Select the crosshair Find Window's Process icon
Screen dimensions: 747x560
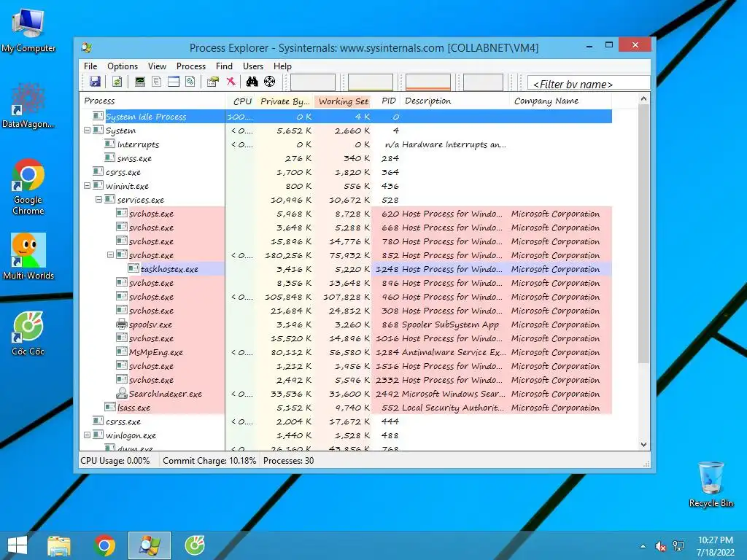coord(270,82)
